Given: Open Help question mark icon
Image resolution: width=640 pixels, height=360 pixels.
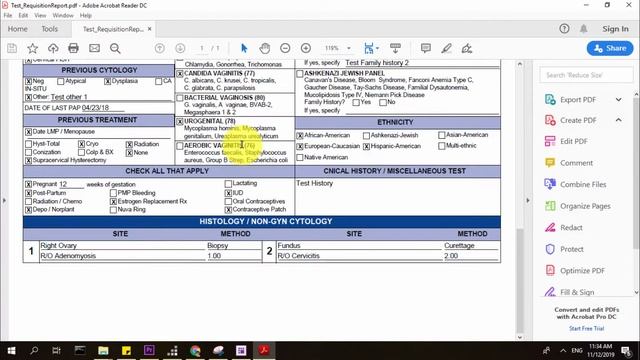Looking at the screenshot, I should tap(564, 29).
